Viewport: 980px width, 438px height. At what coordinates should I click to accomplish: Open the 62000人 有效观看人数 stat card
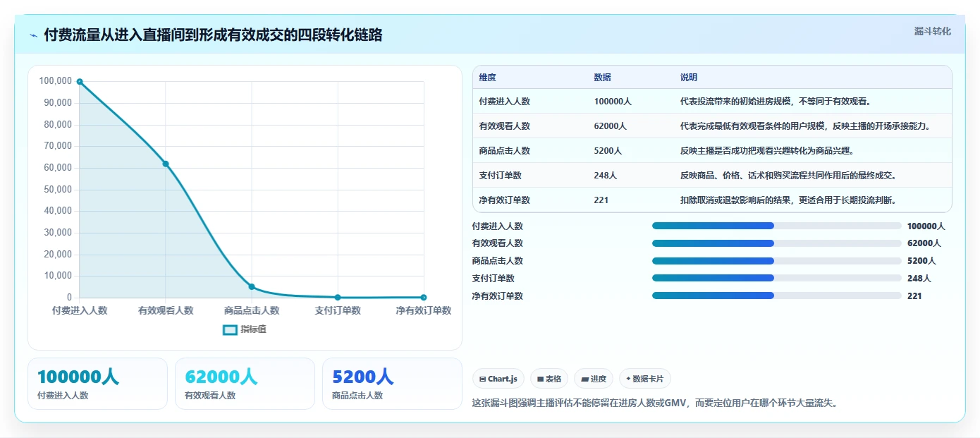[245, 384]
